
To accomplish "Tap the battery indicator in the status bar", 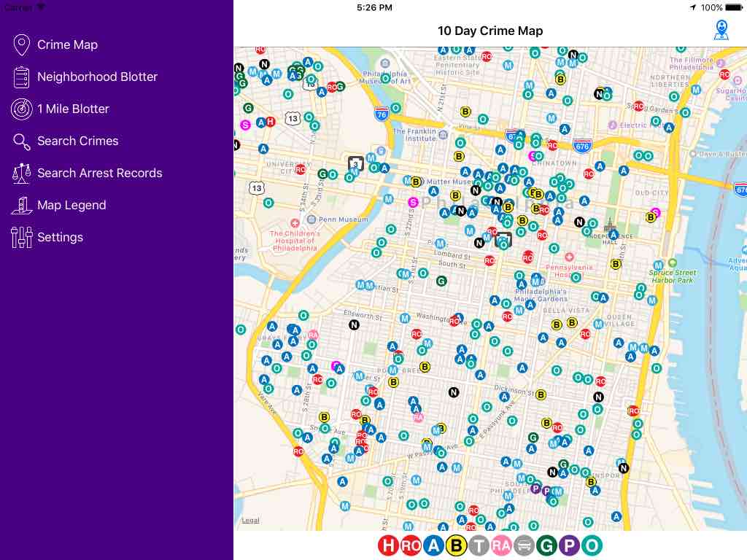I will (734, 7).
